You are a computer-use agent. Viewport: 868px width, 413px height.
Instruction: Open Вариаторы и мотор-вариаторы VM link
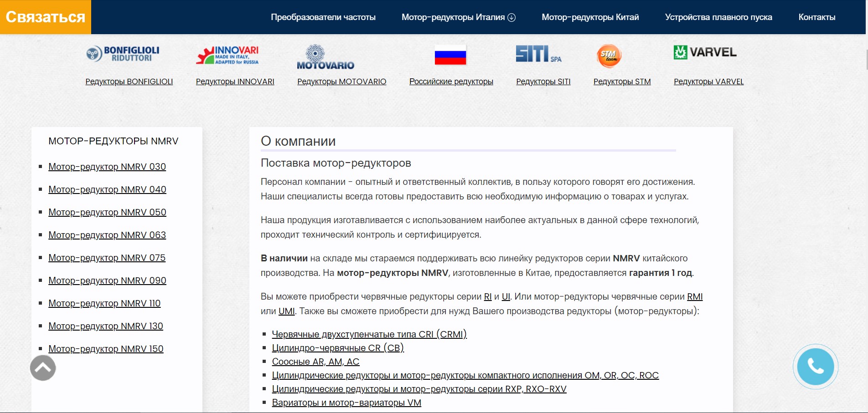click(x=346, y=403)
